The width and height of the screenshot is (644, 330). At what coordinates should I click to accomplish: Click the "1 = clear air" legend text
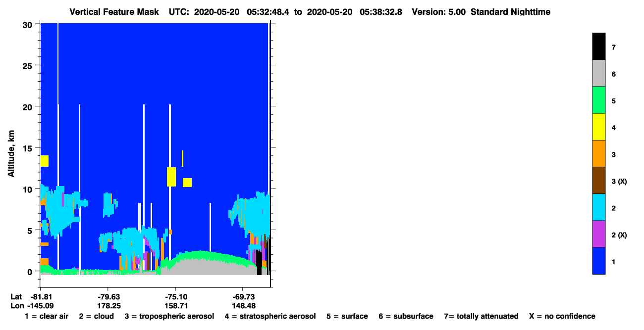(x=47, y=316)
